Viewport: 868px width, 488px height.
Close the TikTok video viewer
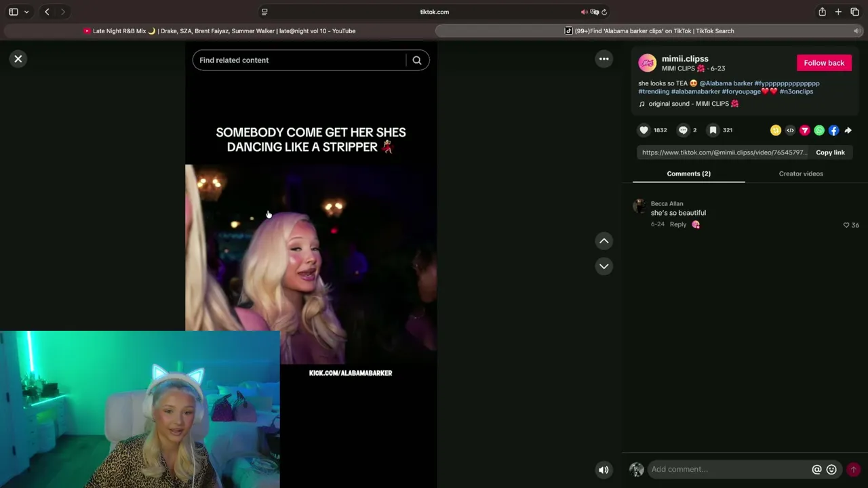(18, 59)
